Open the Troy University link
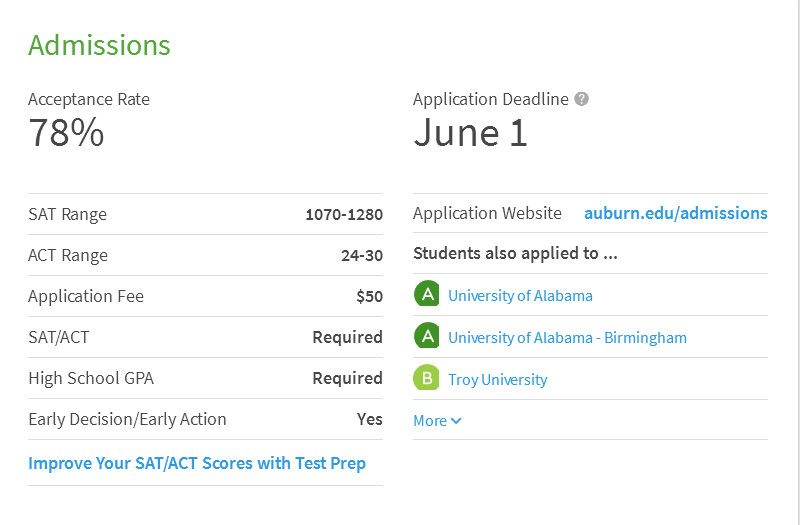Image resolution: width=800 pixels, height=525 pixels. (x=497, y=380)
